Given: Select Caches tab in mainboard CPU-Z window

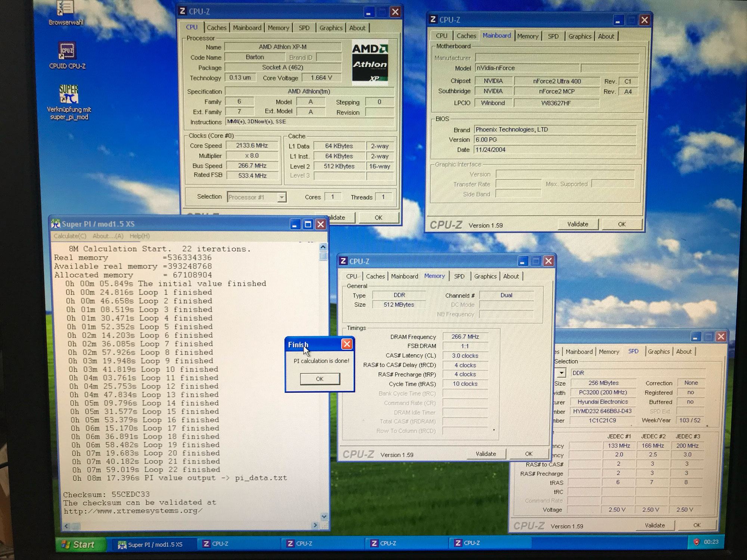Looking at the screenshot, I should click(x=466, y=36).
